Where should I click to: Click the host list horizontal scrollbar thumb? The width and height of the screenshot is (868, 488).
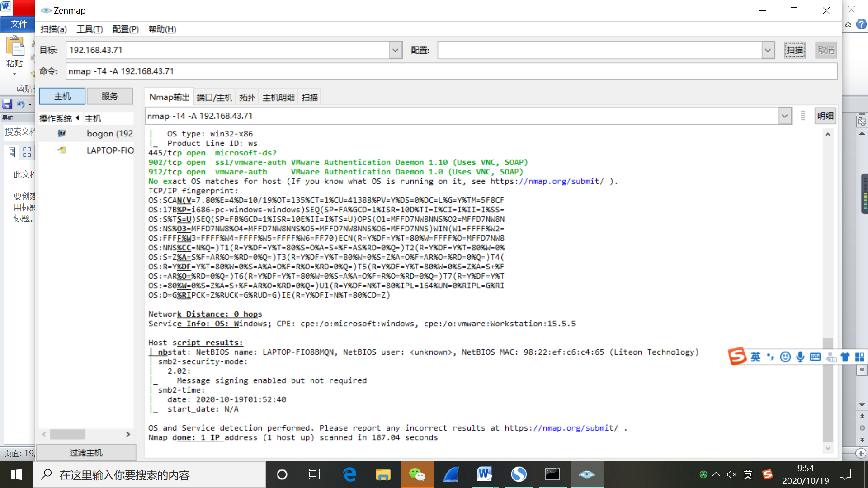pos(68,434)
